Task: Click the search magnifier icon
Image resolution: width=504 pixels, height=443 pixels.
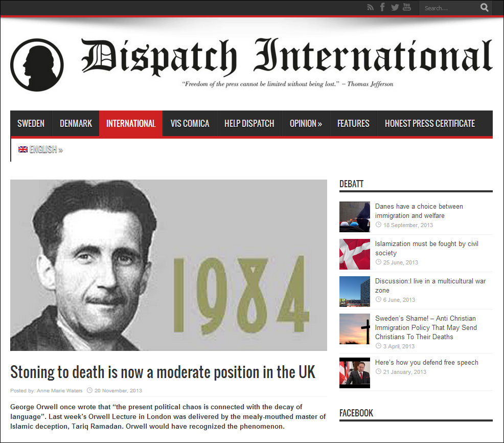Action: 485,7
